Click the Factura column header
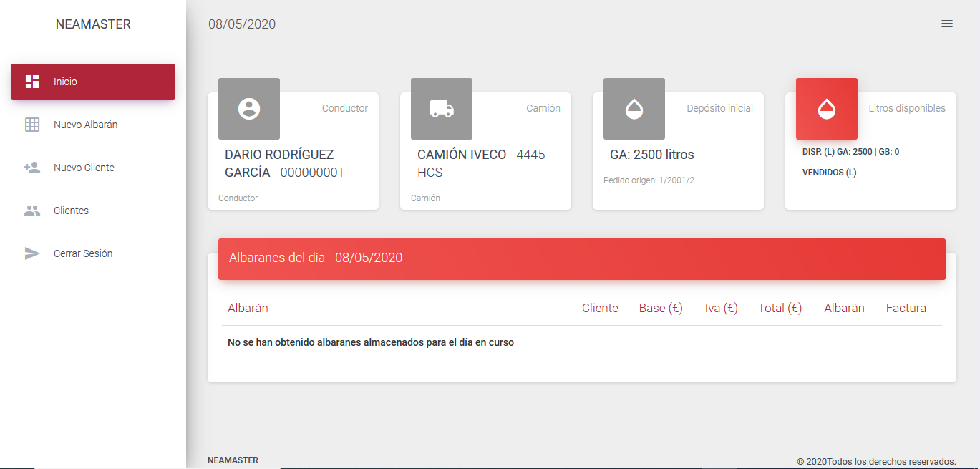The image size is (980, 469). point(906,308)
